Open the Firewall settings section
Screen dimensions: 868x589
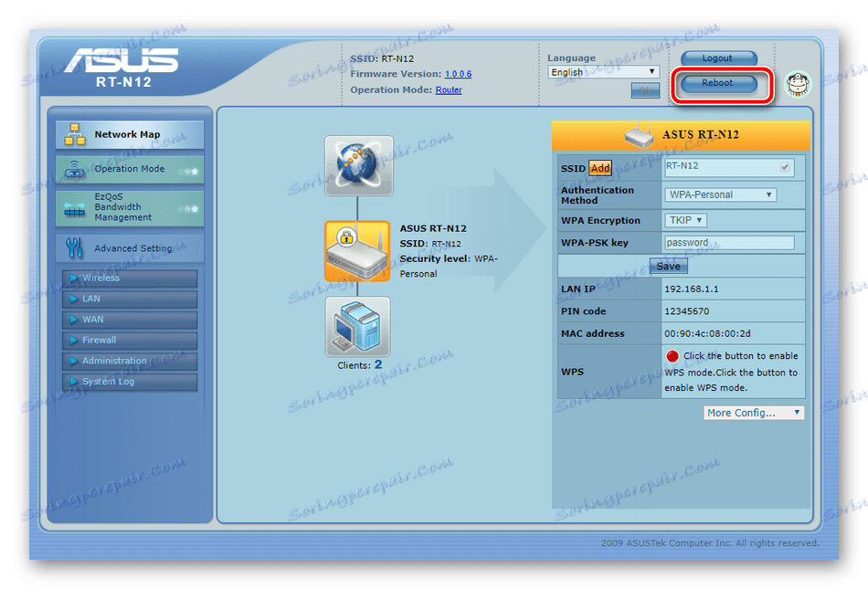tap(130, 340)
